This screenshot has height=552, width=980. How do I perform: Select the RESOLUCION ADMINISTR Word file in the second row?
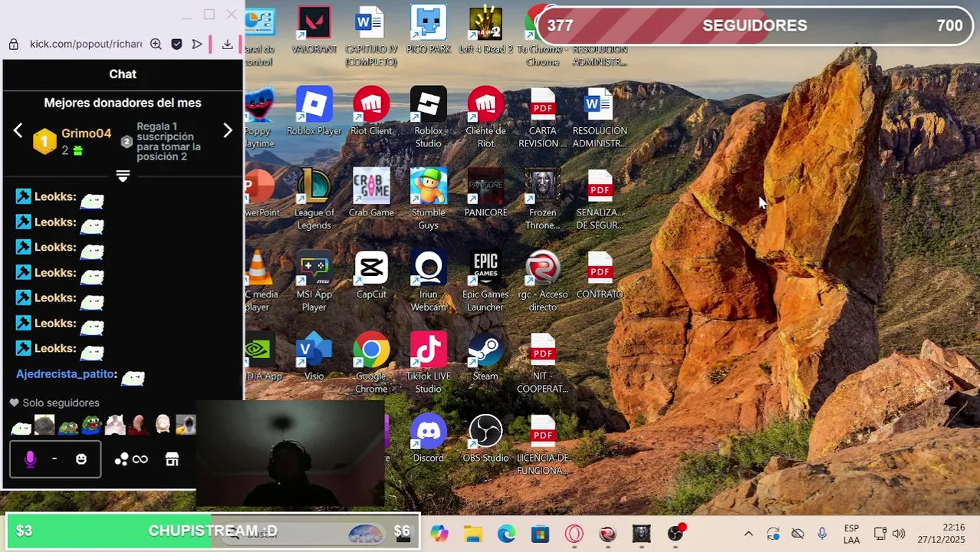(x=600, y=118)
